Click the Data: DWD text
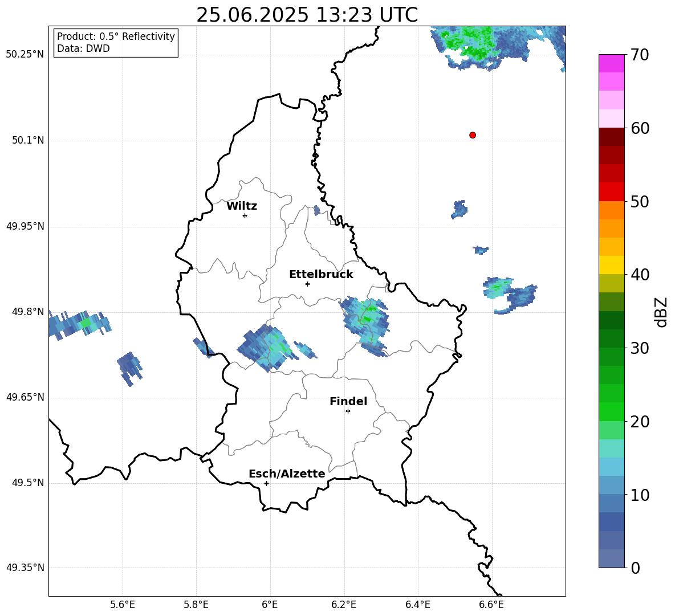Image resolution: width=675 pixels, height=616 pixels. (83, 48)
